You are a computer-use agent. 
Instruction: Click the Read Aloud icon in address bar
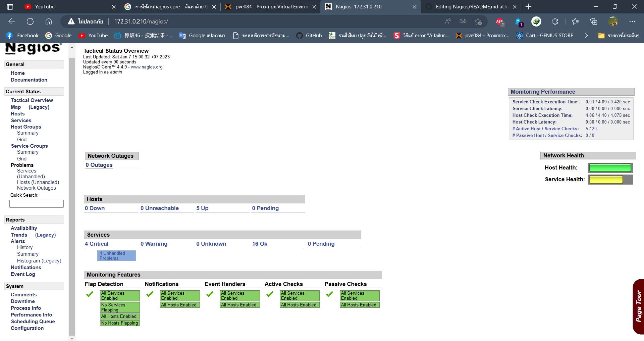click(447, 21)
